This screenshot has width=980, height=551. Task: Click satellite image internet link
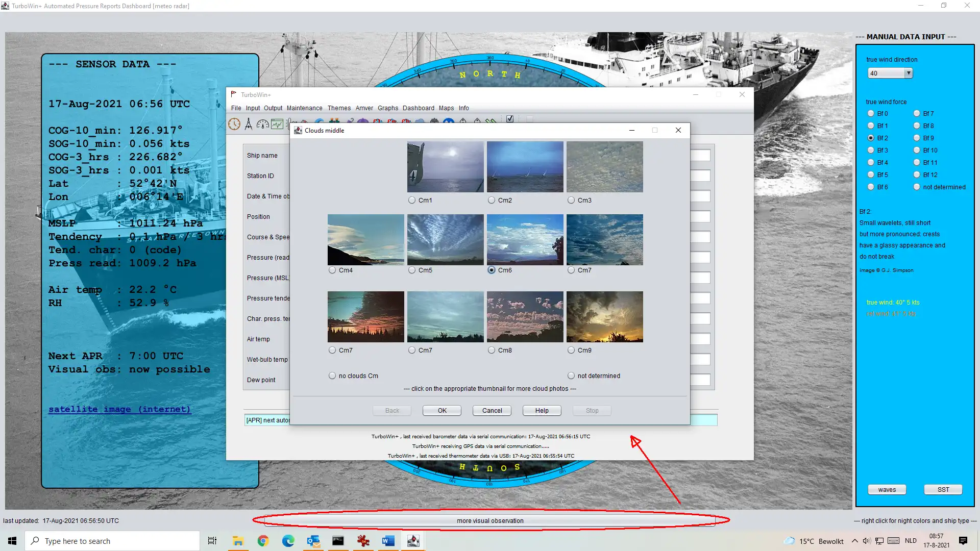click(x=119, y=408)
